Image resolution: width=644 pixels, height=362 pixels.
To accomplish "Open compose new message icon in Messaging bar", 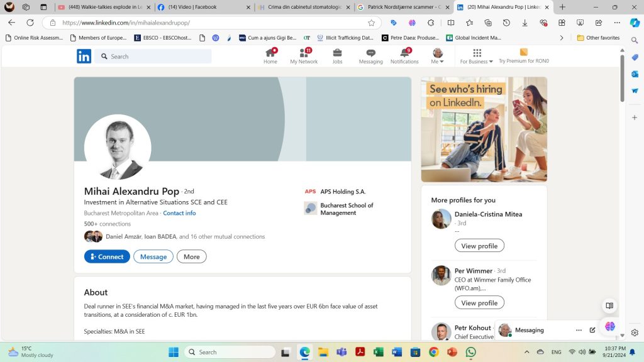I will (592, 330).
